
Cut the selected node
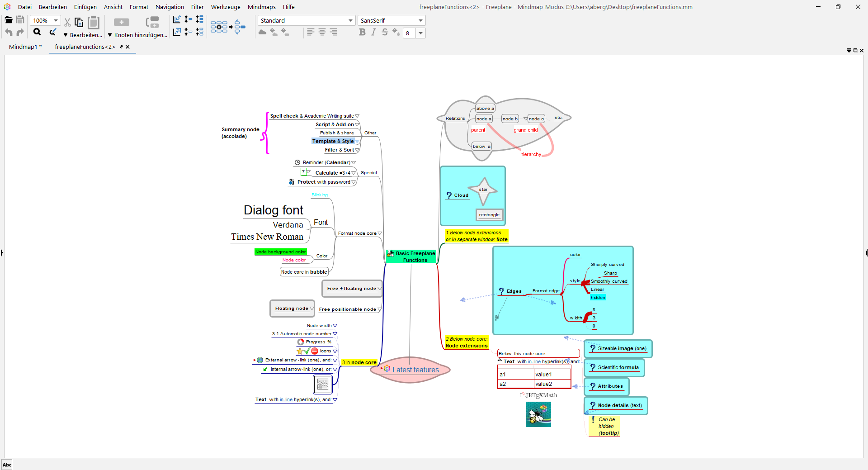coord(67,22)
